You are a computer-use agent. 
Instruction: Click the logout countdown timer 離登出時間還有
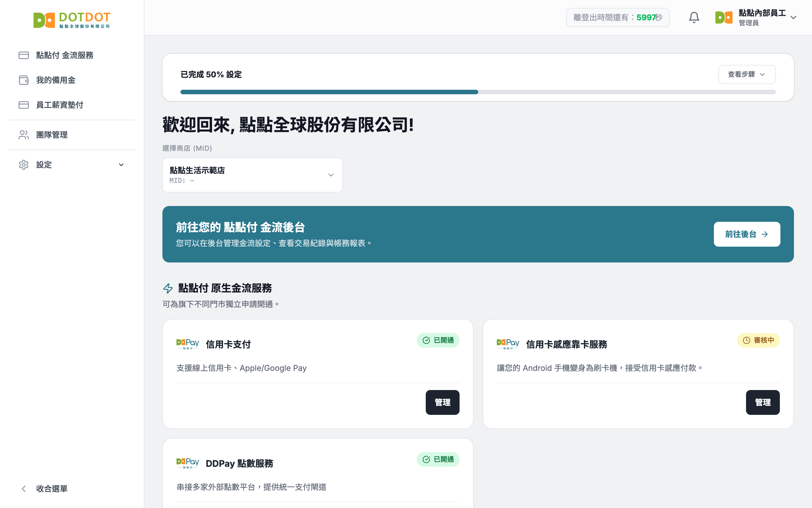point(618,17)
